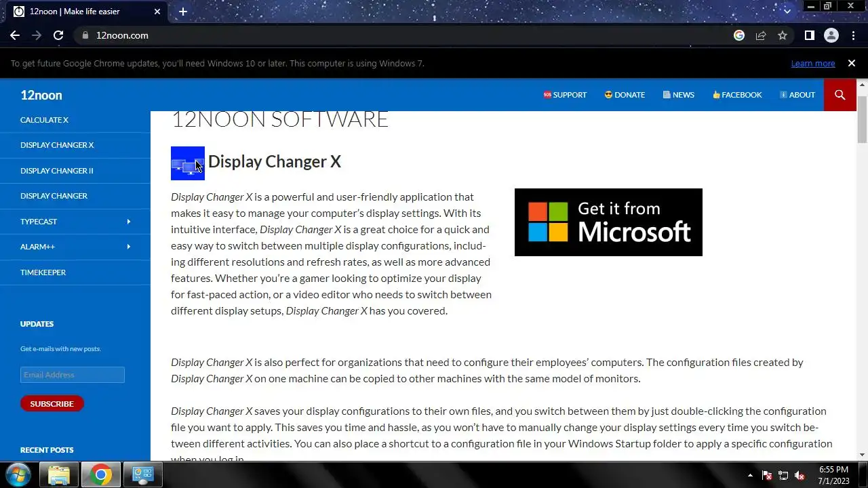
Task: Open the FACEBOOK menu item
Action: 737,95
